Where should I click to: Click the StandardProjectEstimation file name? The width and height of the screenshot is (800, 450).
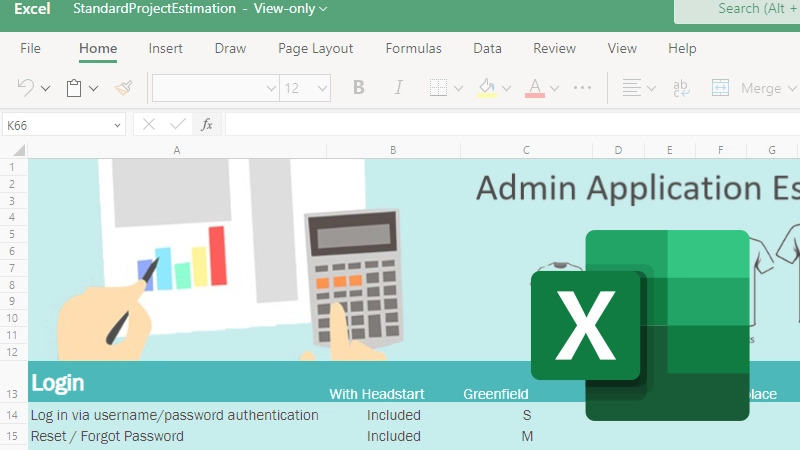click(x=154, y=9)
